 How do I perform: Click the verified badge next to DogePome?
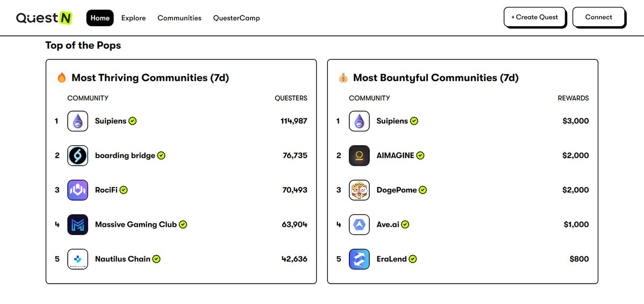(x=423, y=190)
